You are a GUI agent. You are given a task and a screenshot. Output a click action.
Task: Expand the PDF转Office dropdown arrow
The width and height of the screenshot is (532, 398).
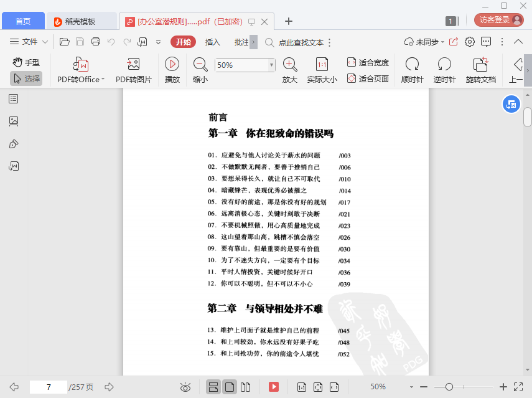point(103,79)
